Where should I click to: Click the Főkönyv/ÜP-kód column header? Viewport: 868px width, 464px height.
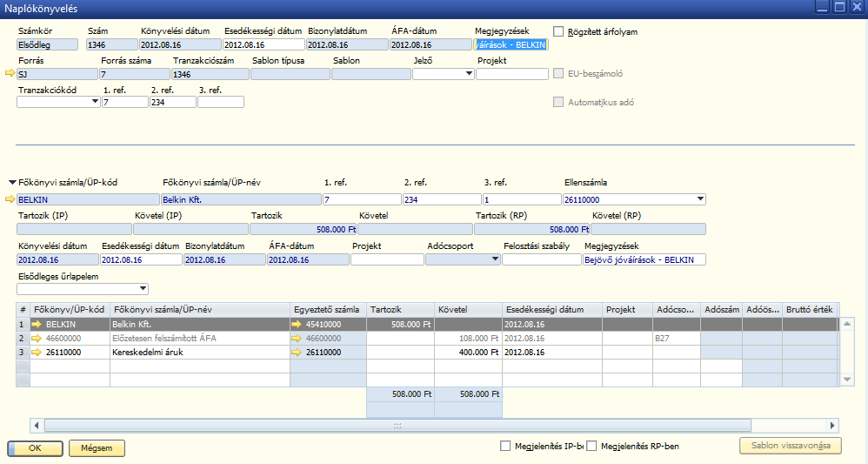70,310
